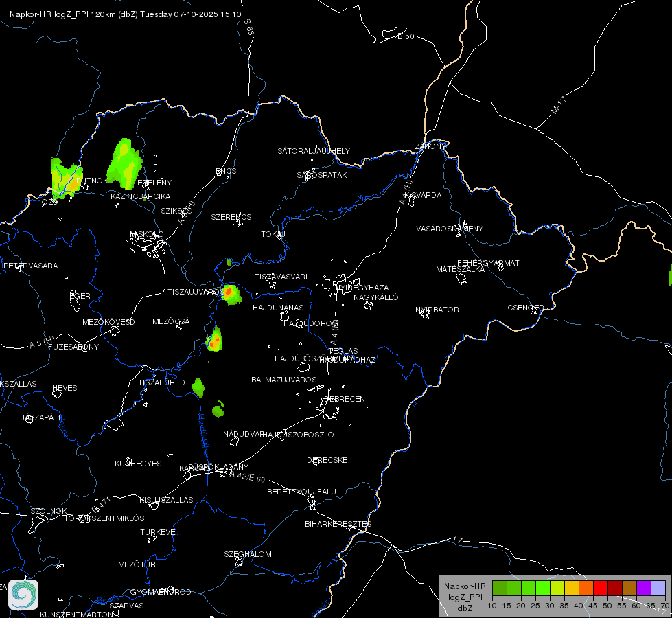Click the GYOMAENDRŐD city label
The height and width of the screenshot is (618, 672).
[x=161, y=592]
